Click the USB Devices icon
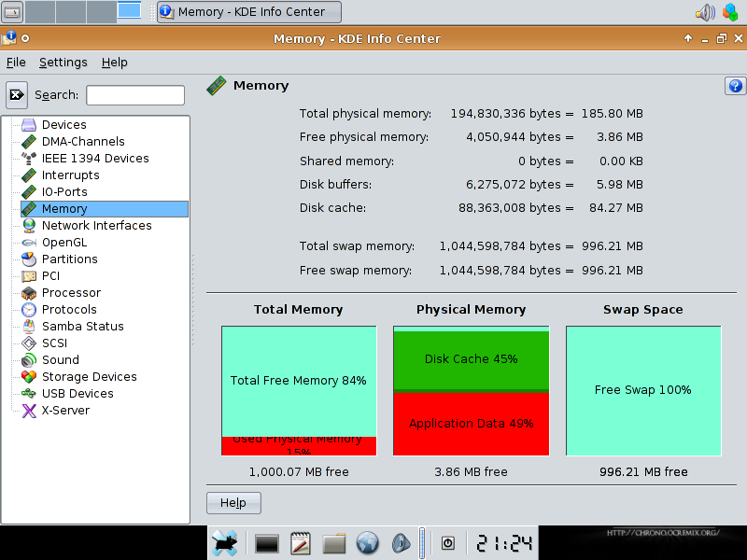This screenshot has width=747, height=560. click(29, 393)
